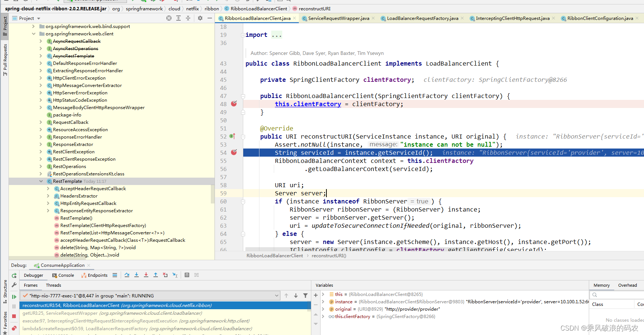Open the Overhead tab

point(627,285)
